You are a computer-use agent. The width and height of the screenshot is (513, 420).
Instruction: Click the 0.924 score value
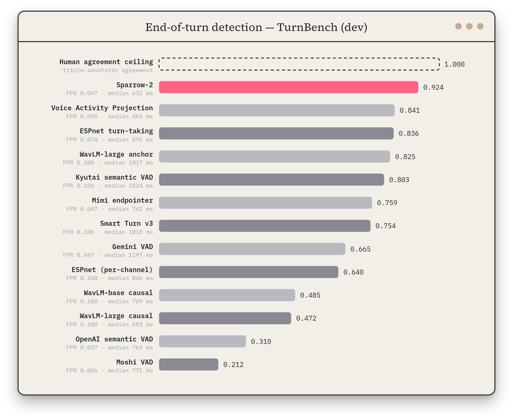tap(433, 87)
